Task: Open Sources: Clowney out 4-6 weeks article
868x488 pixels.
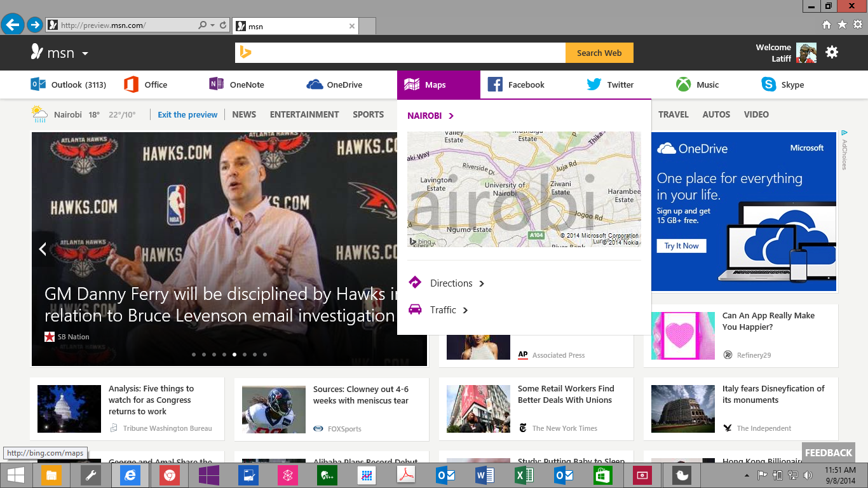Action: pos(361,395)
